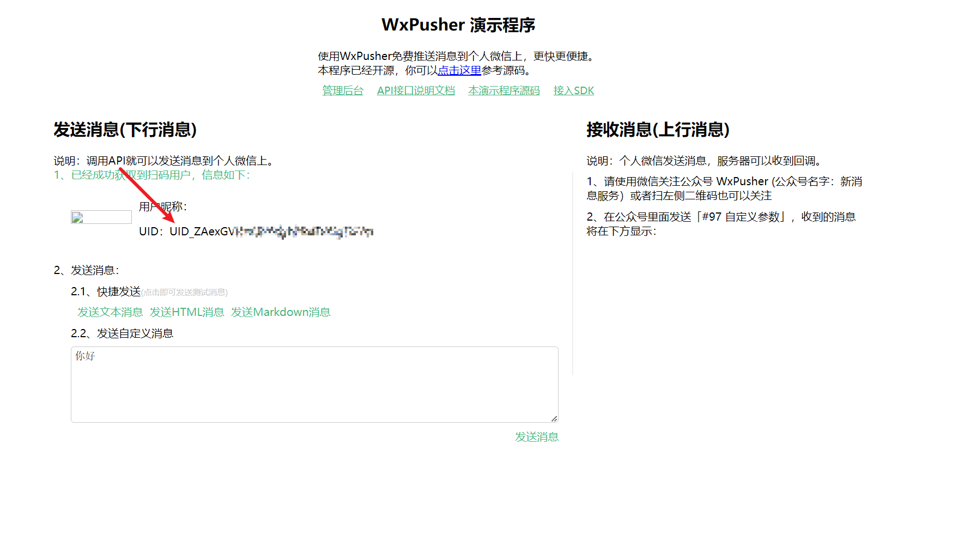Viewport: 977px width, 560px height.
Task: Click the green 已经成功获取到扫码用户 status text
Action: click(x=152, y=175)
